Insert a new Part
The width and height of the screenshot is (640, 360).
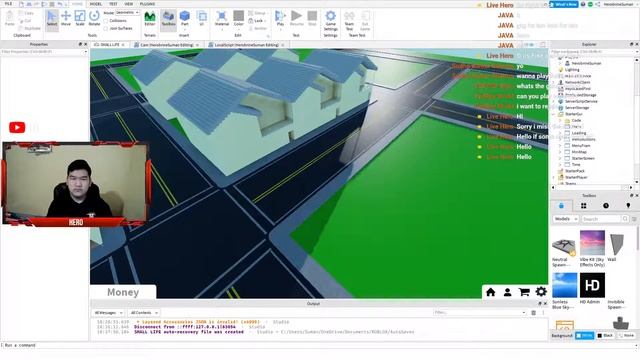(x=185, y=19)
